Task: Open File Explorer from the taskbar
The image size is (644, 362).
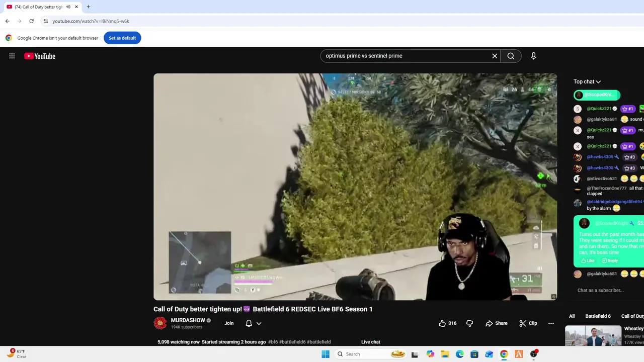Action: (x=445, y=354)
